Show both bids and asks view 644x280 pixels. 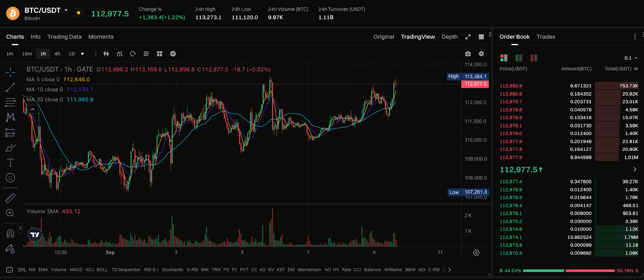tap(504, 58)
